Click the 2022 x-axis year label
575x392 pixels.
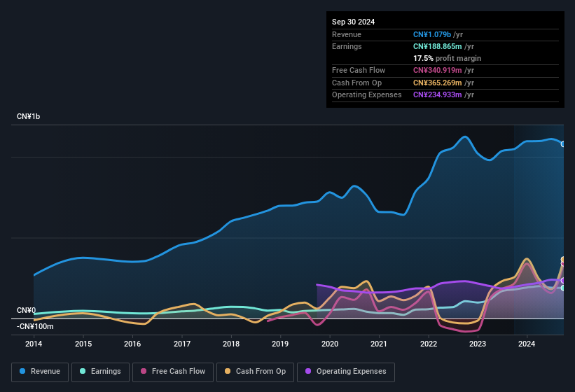click(x=429, y=344)
